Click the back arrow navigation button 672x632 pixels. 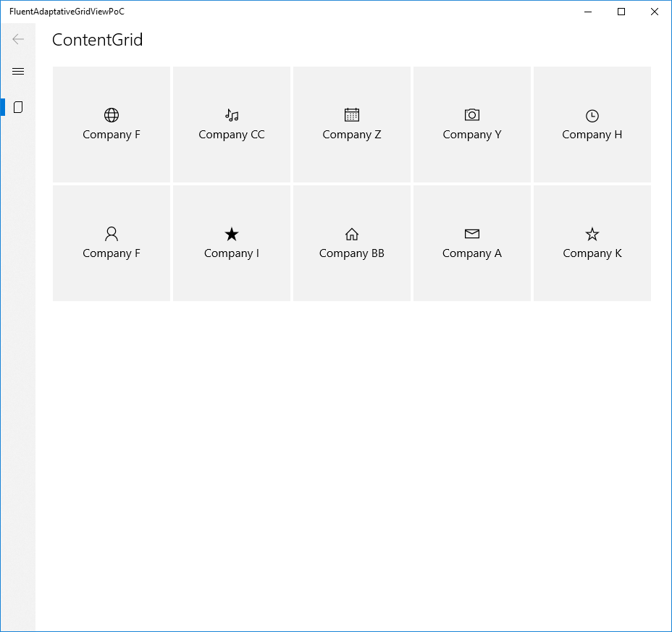click(18, 39)
